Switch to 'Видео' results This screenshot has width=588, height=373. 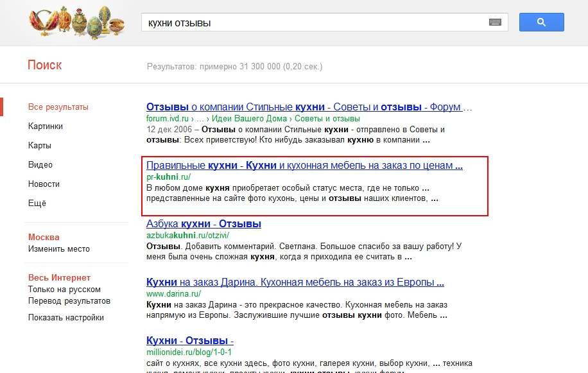(40, 164)
